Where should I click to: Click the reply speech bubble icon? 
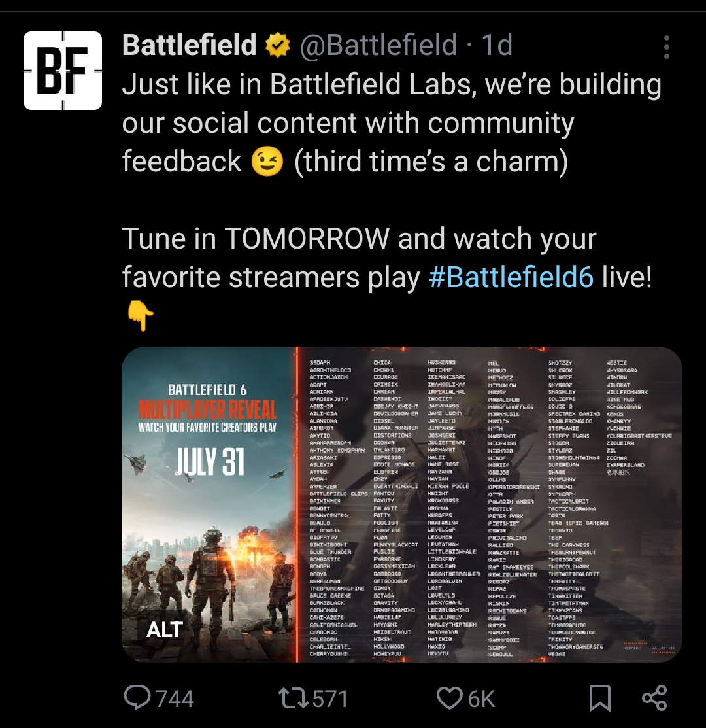137,698
